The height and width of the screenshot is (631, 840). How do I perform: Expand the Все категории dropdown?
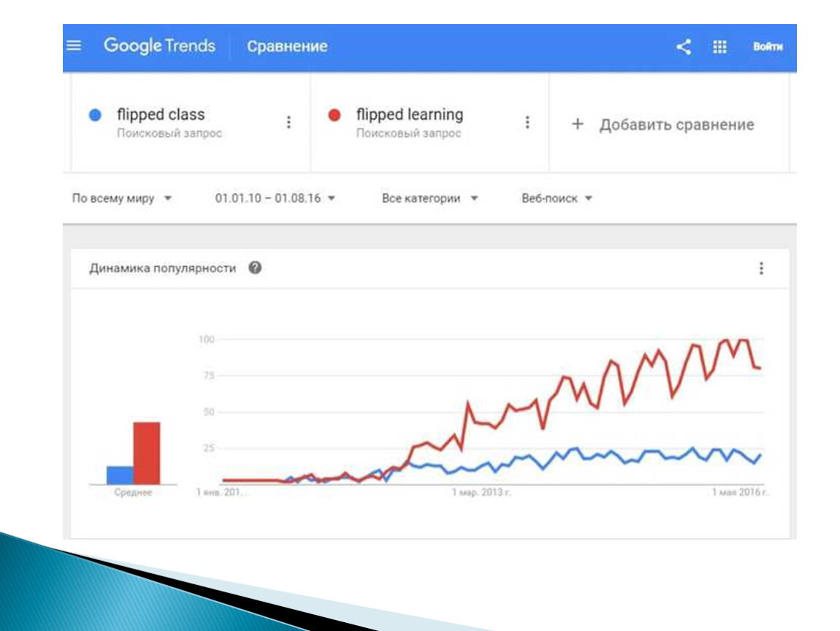(x=429, y=198)
